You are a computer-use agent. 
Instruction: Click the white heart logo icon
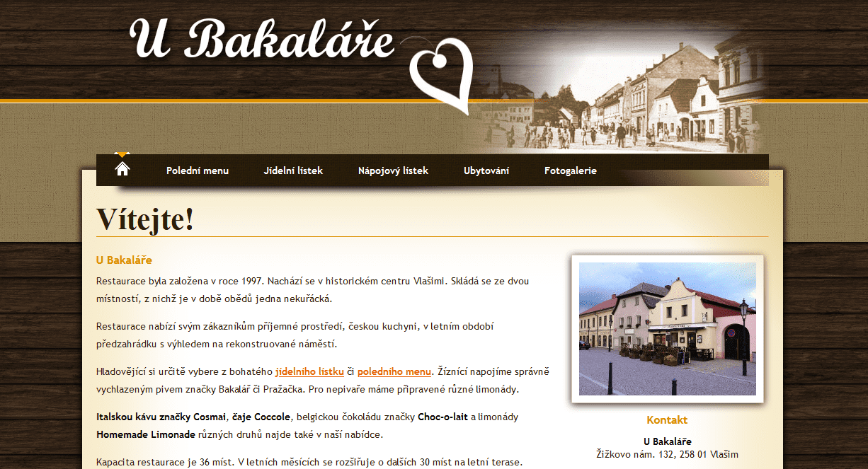(442, 76)
